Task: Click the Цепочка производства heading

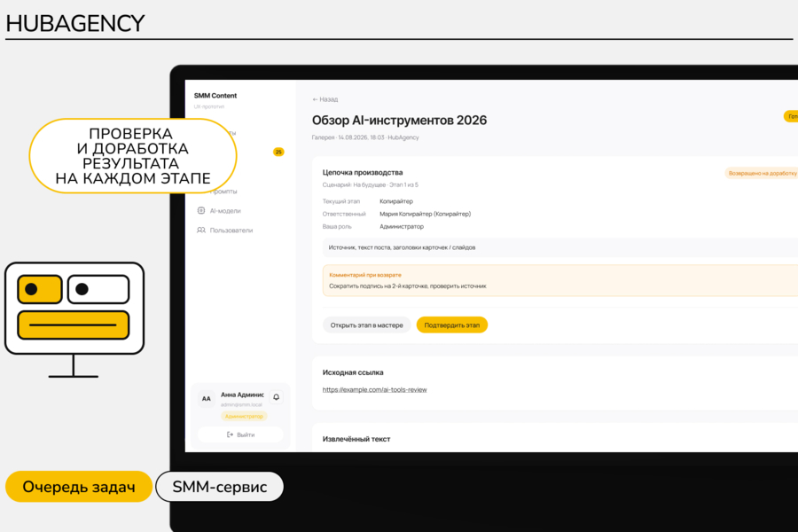Action: 363,173
